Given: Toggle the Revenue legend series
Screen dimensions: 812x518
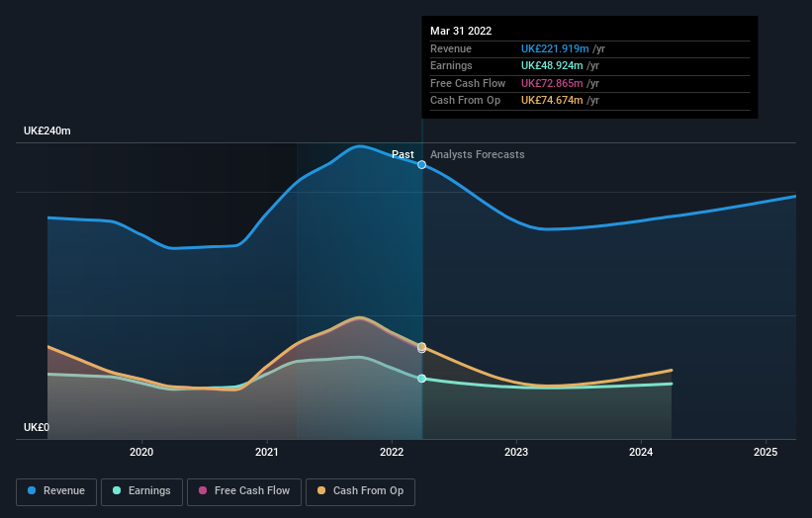Looking at the screenshot, I should point(56,491).
